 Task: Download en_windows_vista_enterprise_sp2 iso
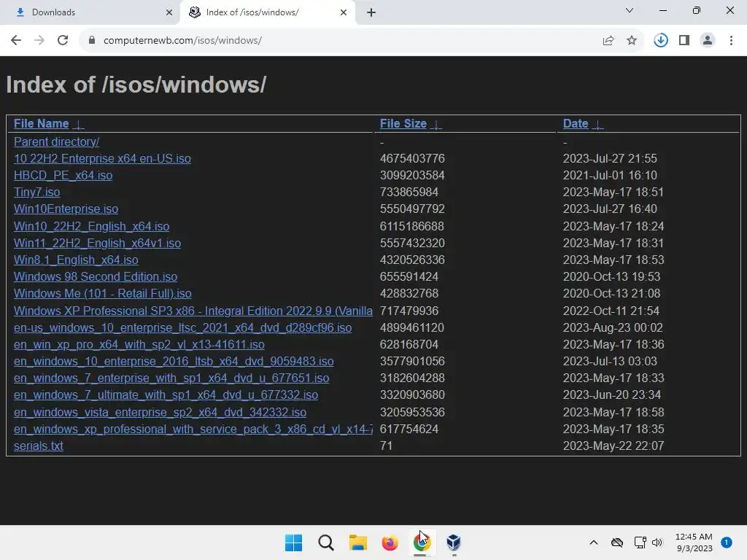(160, 413)
